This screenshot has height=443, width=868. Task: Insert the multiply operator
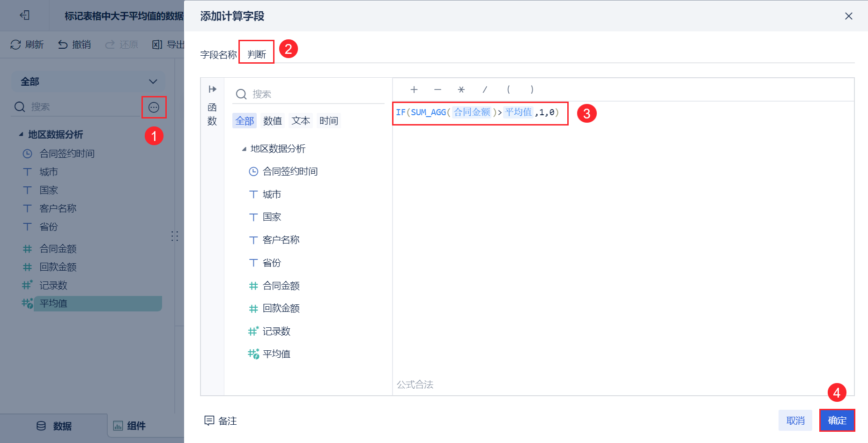(x=461, y=89)
